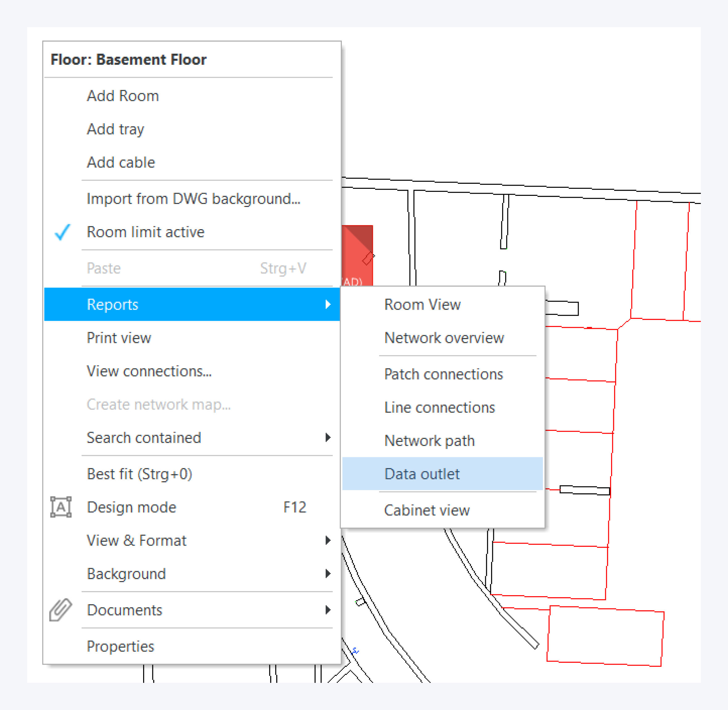Open Cabinet view report

427,510
